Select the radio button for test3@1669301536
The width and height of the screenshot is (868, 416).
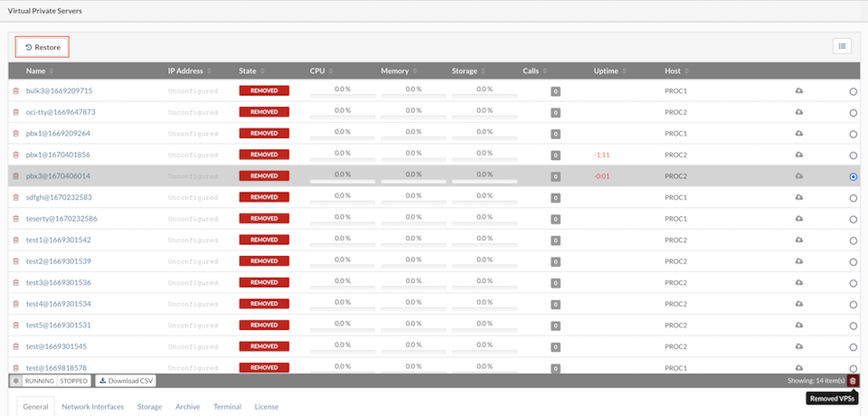853,283
